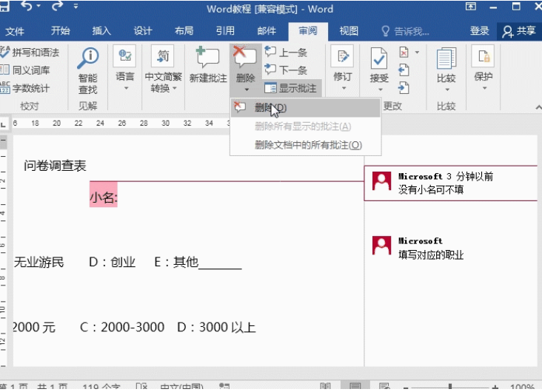Screen dimensions: 542x392
Task: Click next change arrow icon
Action: [404, 88]
